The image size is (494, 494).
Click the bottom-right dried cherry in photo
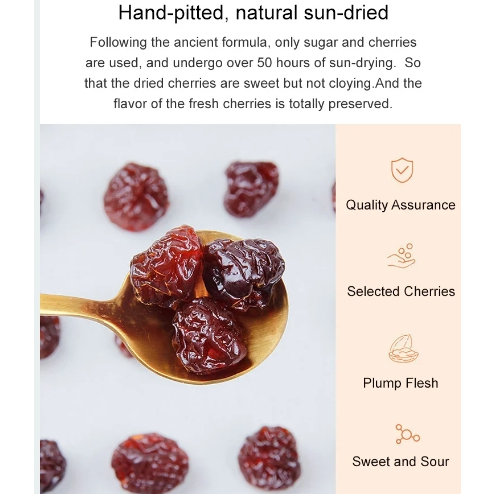(269, 459)
